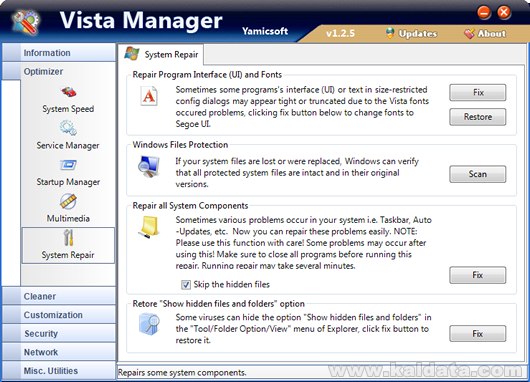
Task: Click 'Skip the hidden files' label text
Action: 232,284
